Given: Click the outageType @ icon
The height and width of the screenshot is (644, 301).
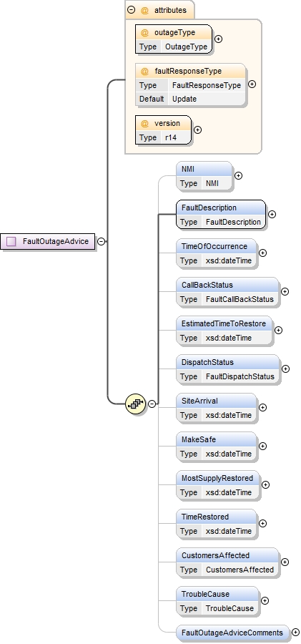Looking at the screenshot, I should (144, 32).
